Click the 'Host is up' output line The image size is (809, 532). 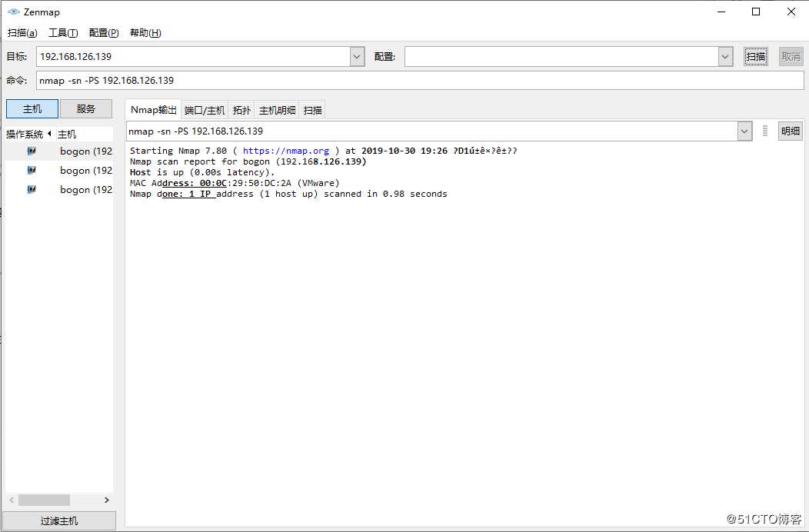[202, 172]
